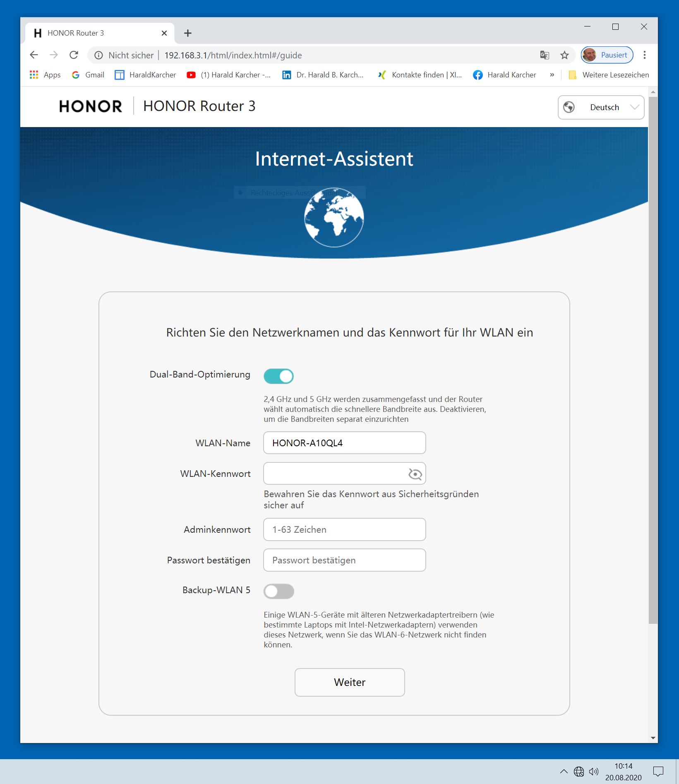Open the Gmail bookmark

click(88, 75)
